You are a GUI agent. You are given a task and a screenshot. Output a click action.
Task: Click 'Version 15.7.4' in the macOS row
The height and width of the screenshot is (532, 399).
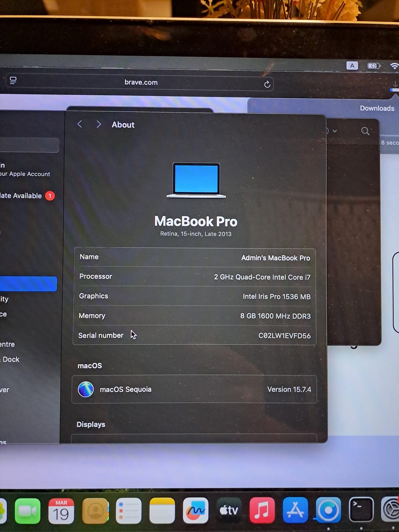[x=289, y=389]
